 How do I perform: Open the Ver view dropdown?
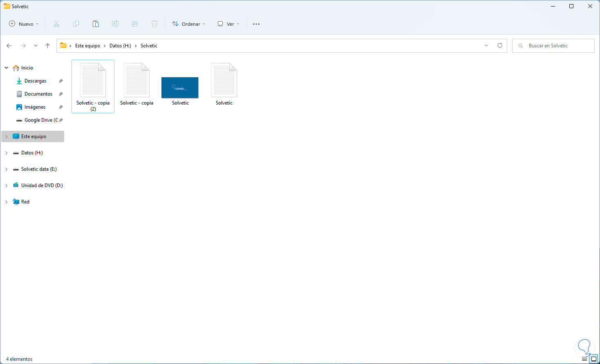[228, 24]
